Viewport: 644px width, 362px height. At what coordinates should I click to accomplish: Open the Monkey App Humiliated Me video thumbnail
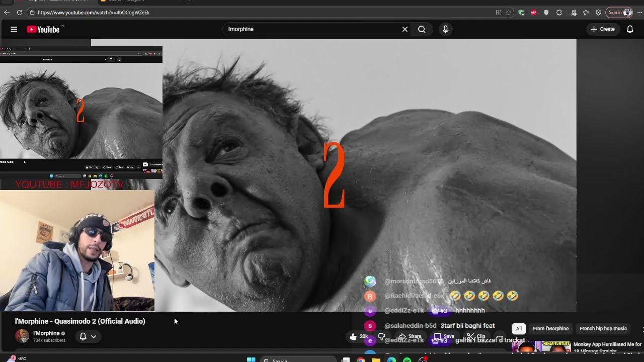tap(541, 347)
